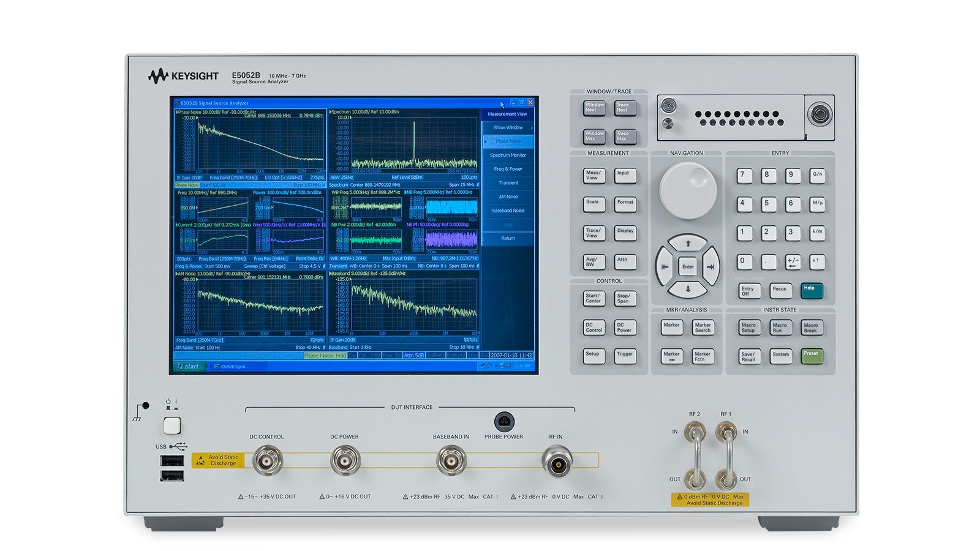Screen dimensions: 980x551
Task: Click the DC POWER BNC connector
Action: [x=345, y=460]
